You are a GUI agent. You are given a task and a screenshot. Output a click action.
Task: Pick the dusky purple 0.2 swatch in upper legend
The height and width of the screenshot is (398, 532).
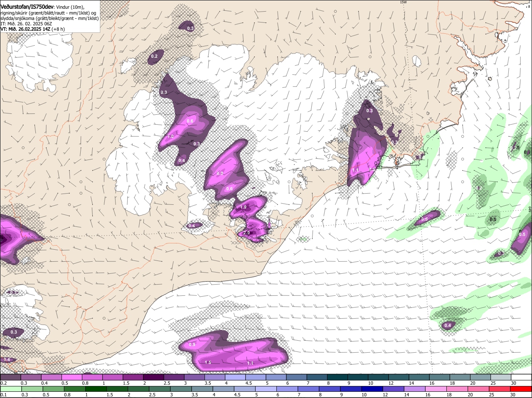[x=10, y=377]
